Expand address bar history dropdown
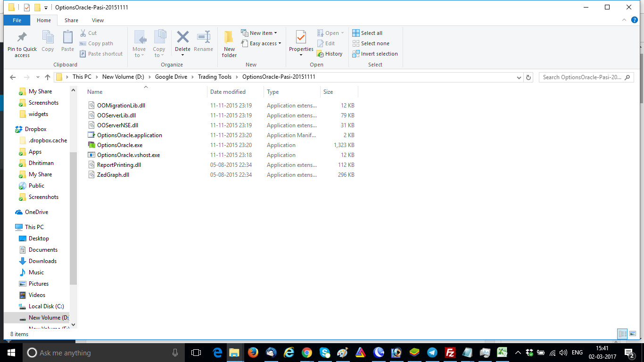The width and height of the screenshot is (644, 362). tap(519, 77)
